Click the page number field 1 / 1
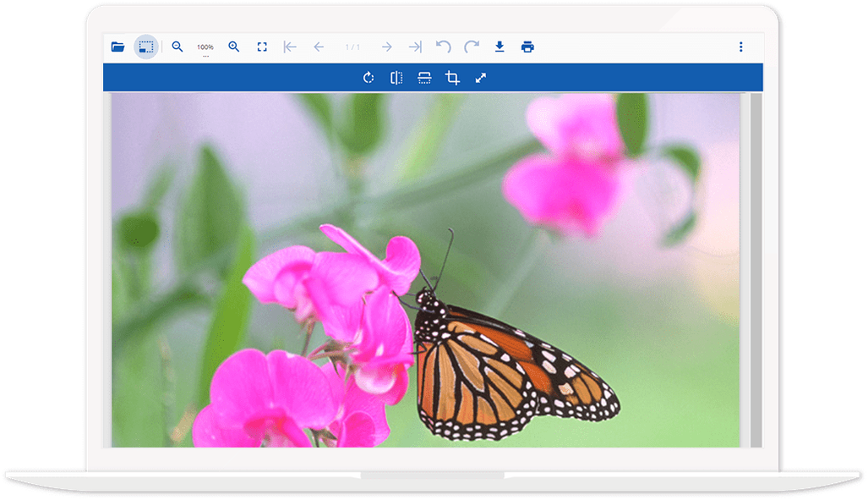868x500 pixels. coord(352,47)
